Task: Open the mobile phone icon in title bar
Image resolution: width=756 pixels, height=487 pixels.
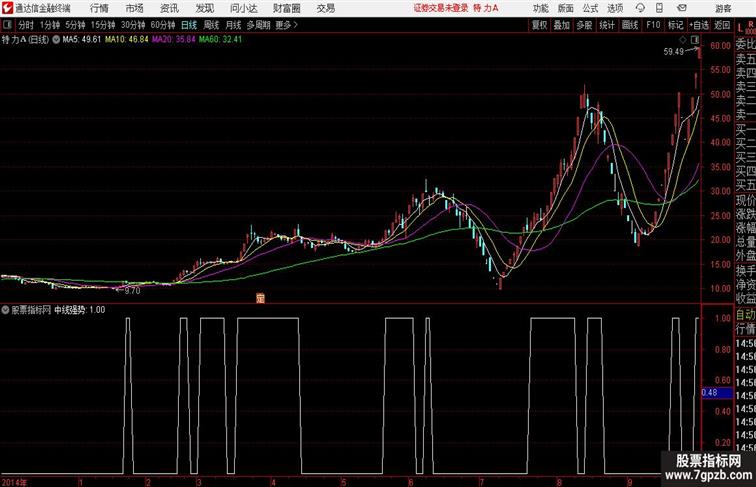Action: tap(660, 8)
